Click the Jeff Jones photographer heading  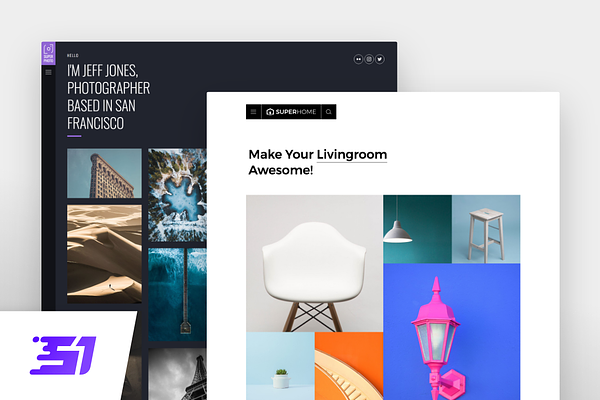pos(108,97)
